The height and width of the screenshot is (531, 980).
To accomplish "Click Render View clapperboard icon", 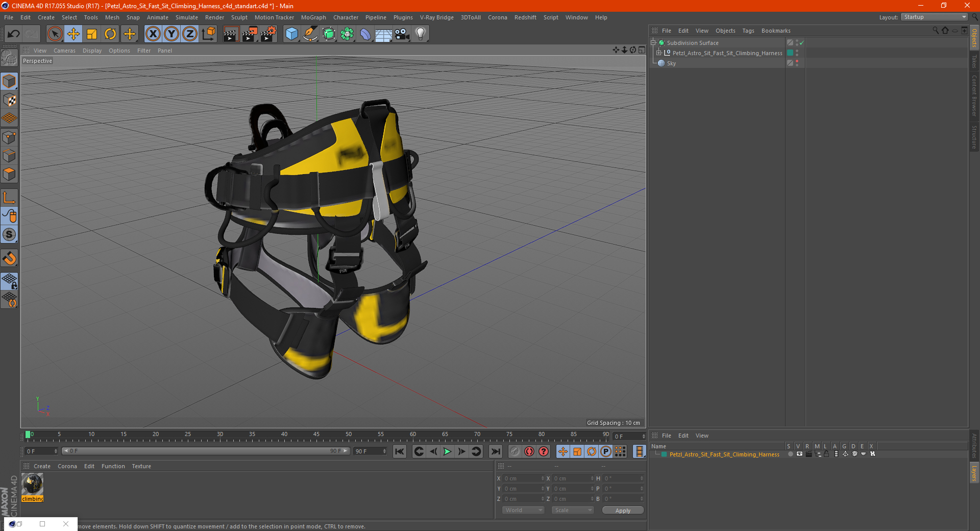I will (231, 34).
